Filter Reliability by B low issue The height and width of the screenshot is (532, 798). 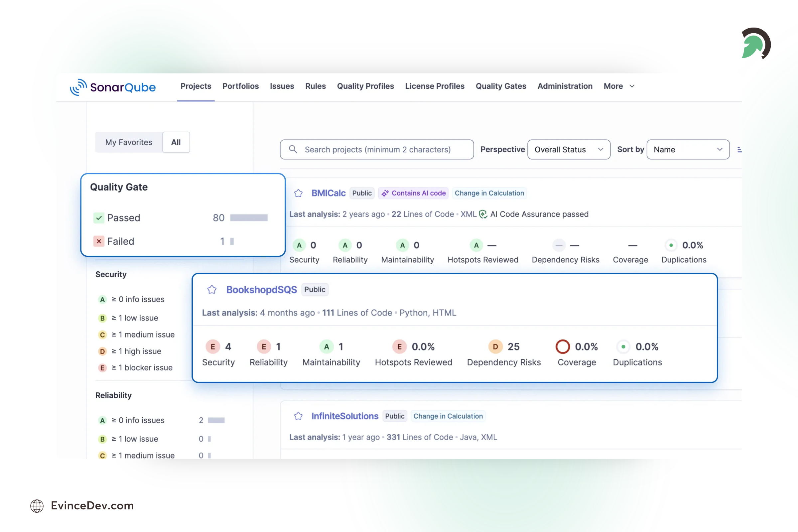click(x=155, y=439)
